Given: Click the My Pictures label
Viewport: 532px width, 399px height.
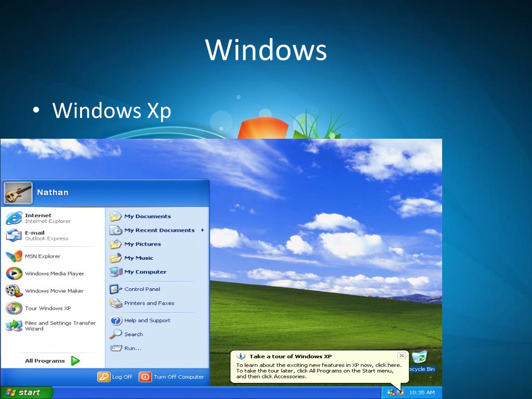Looking at the screenshot, I should click(142, 244).
